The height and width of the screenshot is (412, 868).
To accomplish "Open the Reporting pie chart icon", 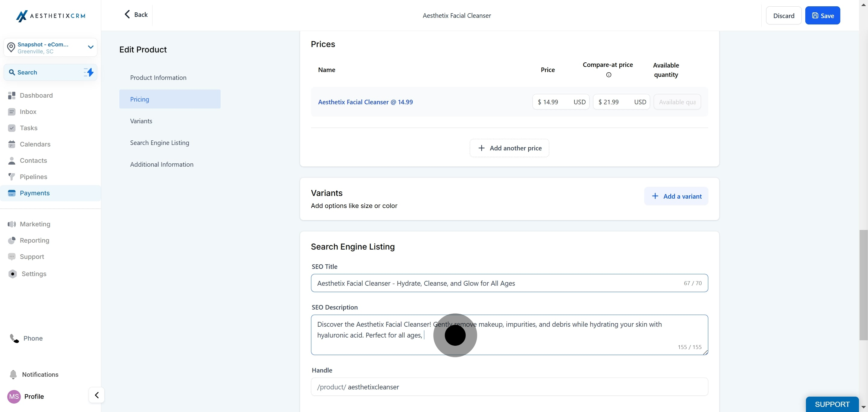I will click(12, 241).
